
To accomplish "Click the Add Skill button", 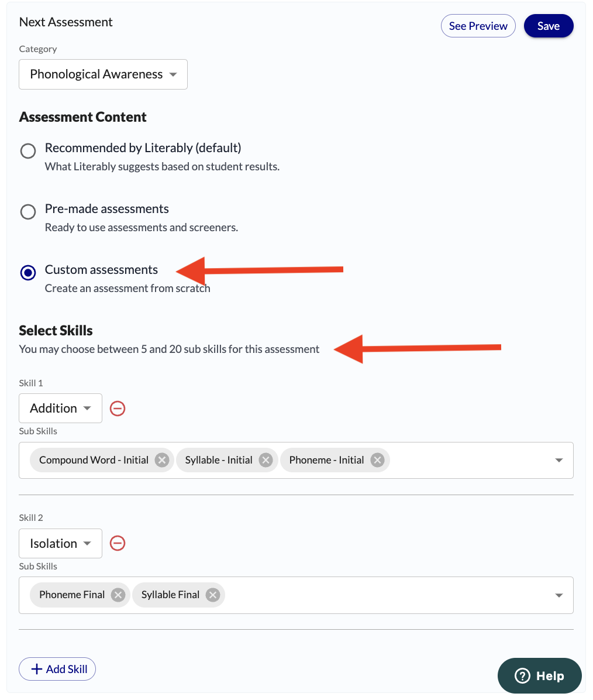I will (x=57, y=669).
